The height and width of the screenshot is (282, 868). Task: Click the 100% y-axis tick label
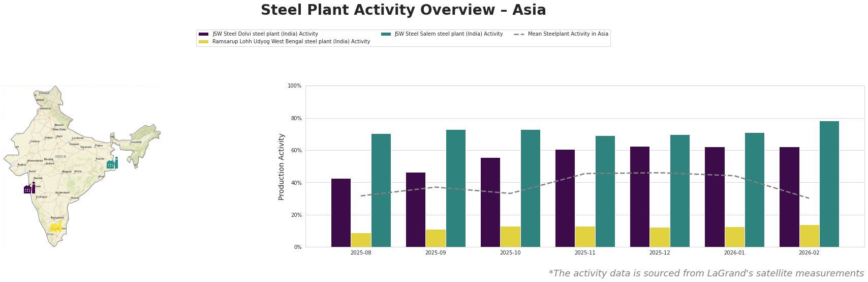pyautogui.click(x=295, y=86)
